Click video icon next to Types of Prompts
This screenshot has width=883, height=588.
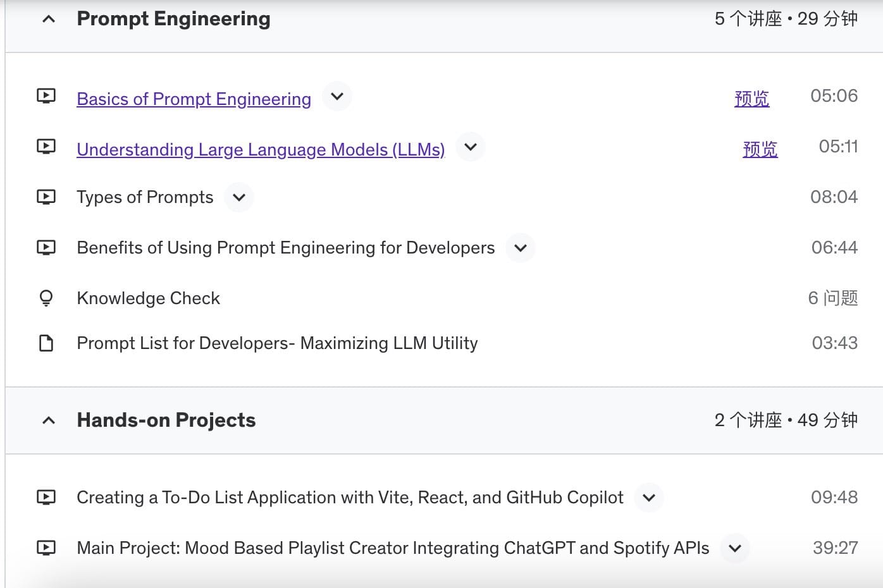[x=46, y=197]
